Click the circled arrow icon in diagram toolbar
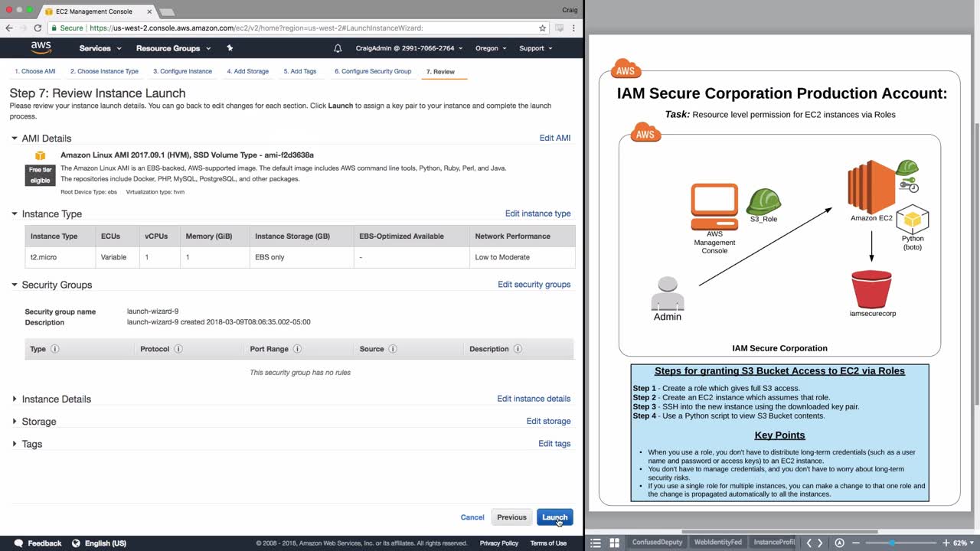980x551 pixels. [x=839, y=543]
